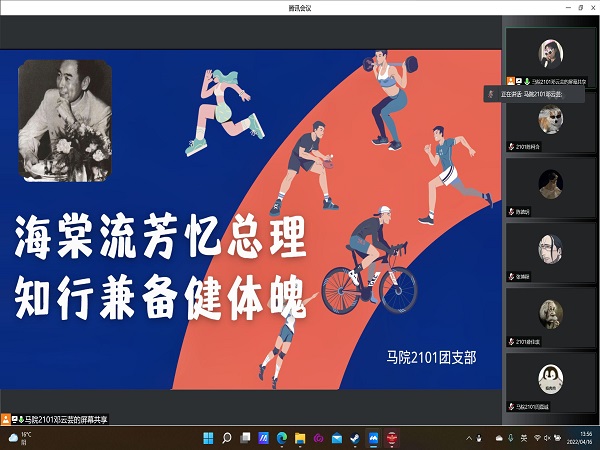Open File Explorer folder icon in taskbar
The height and width of the screenshot is (450, 600).
(300, 438)
